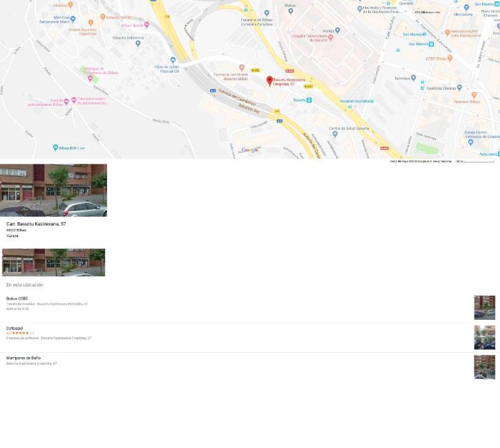Open the Albergue de Peregrinos de Bilbao marker
Screen dimensions: 500x448
(x=90, y=78)
